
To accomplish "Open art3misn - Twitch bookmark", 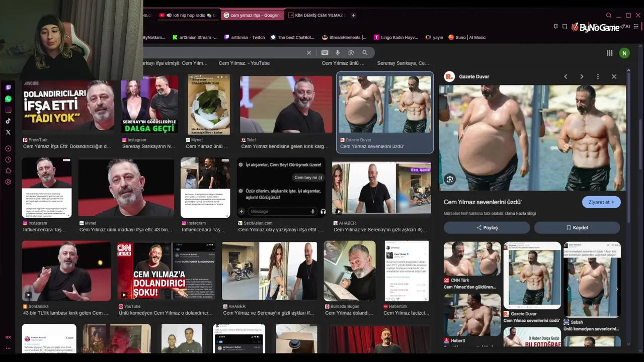I will [245, 37].
